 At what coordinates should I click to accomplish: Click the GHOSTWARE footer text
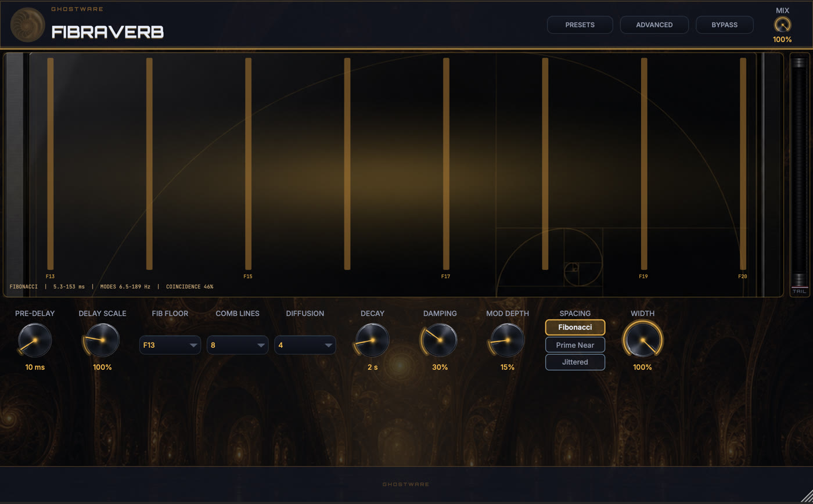tap(406, 484)
